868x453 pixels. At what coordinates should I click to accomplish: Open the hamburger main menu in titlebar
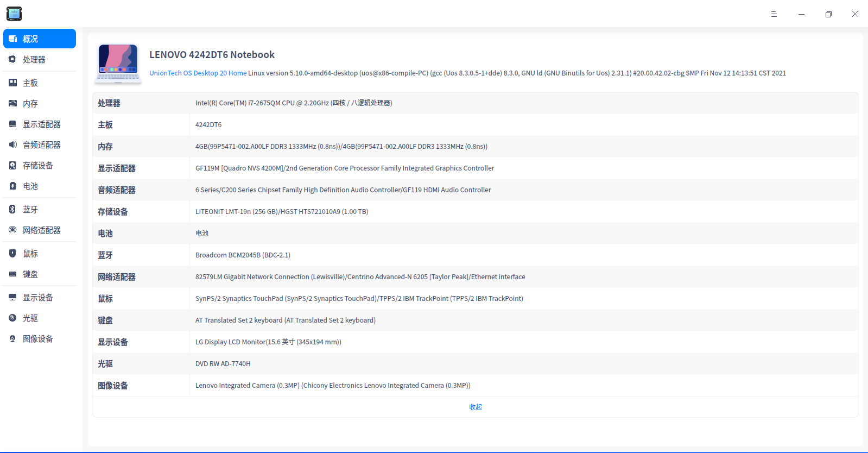(774, 14)
